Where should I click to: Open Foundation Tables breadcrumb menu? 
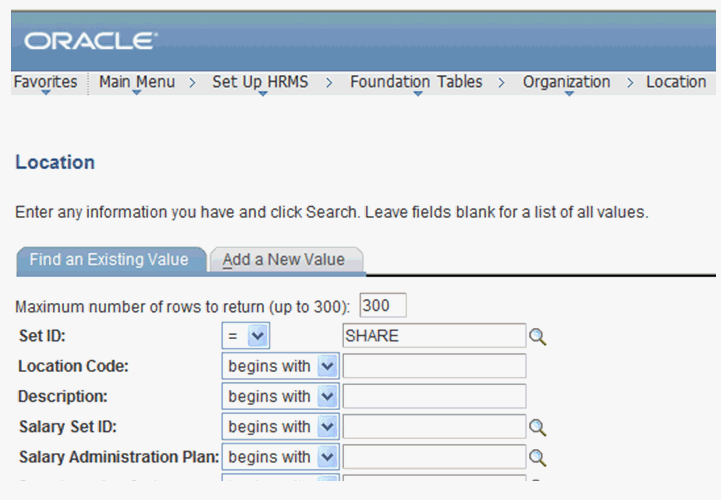[x=416, y=83]
